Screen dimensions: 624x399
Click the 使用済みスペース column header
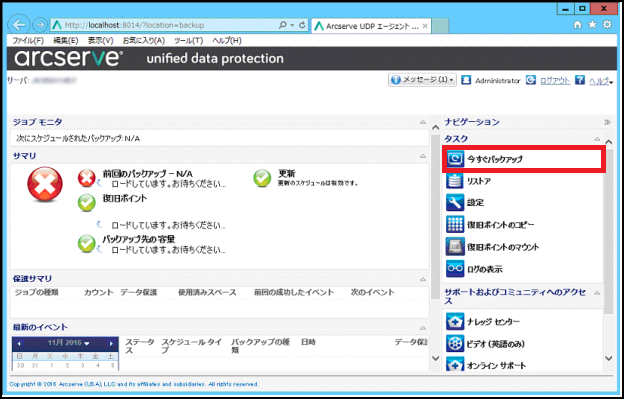pos(207,292)
